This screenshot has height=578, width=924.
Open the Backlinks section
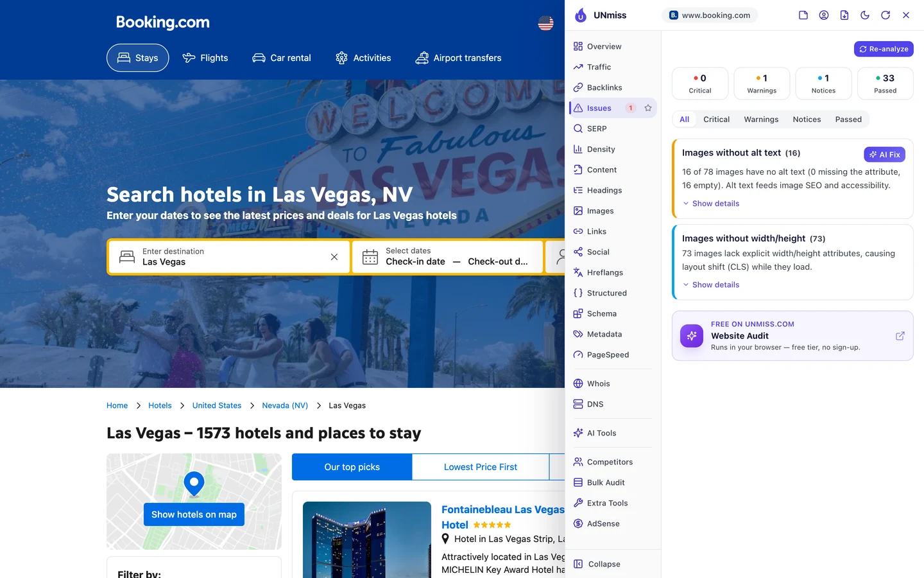(x=613, y=87)
